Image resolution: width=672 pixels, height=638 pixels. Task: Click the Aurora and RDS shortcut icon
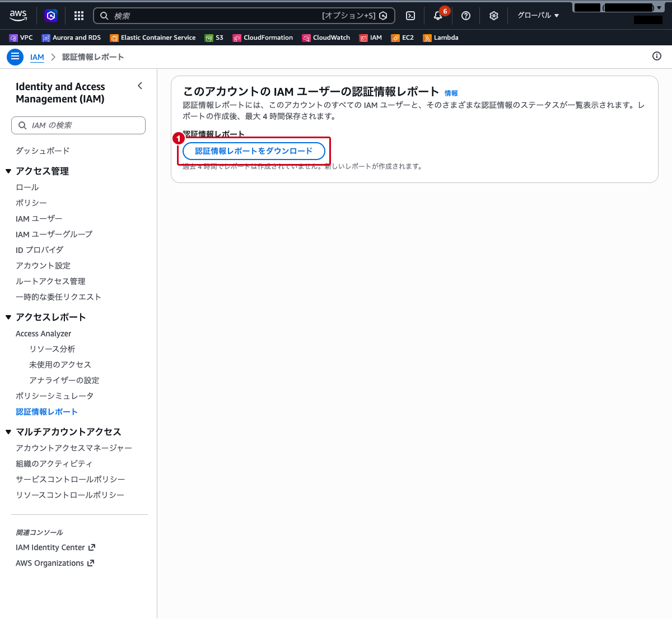(46, 38)
